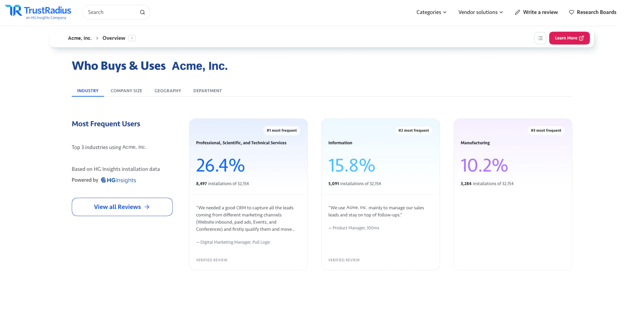Click the #1 most frequent badge
Viewport: 644px width, 325px height.
[x=282, y=131]
